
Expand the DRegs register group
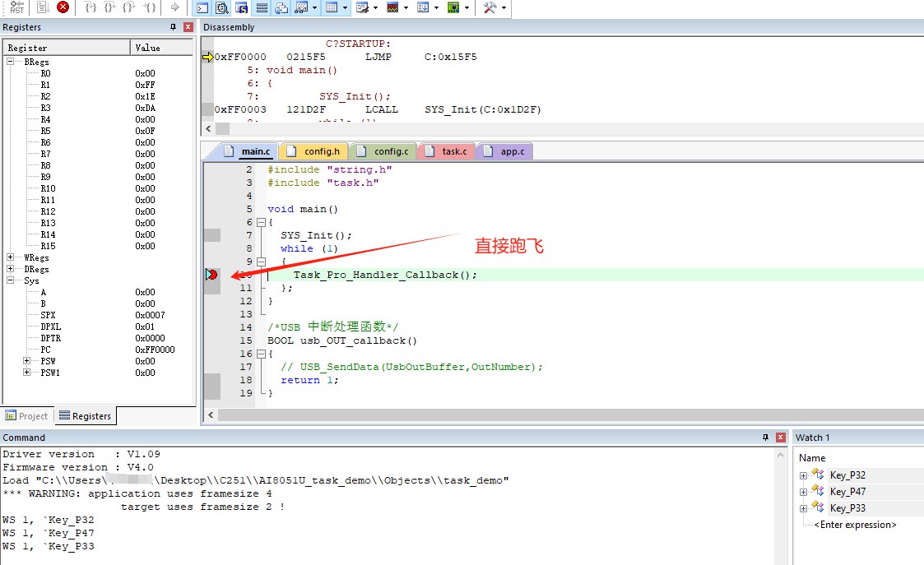[x=10, y=269]
